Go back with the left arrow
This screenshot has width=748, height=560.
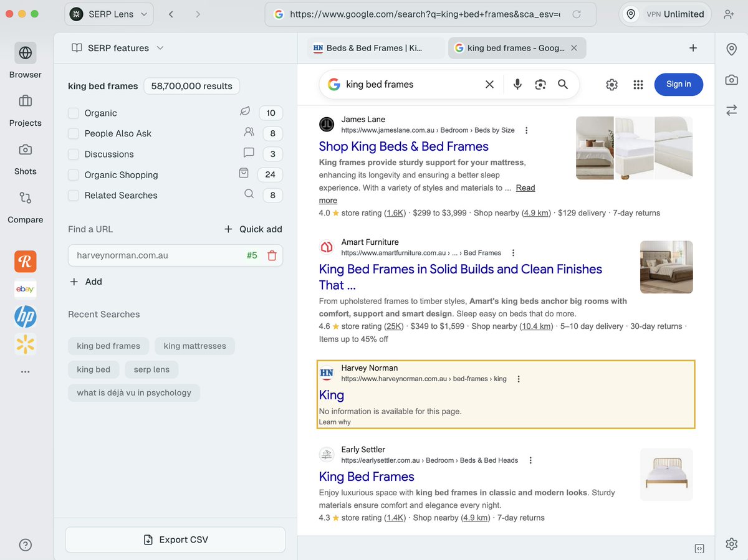click(171, 14)
